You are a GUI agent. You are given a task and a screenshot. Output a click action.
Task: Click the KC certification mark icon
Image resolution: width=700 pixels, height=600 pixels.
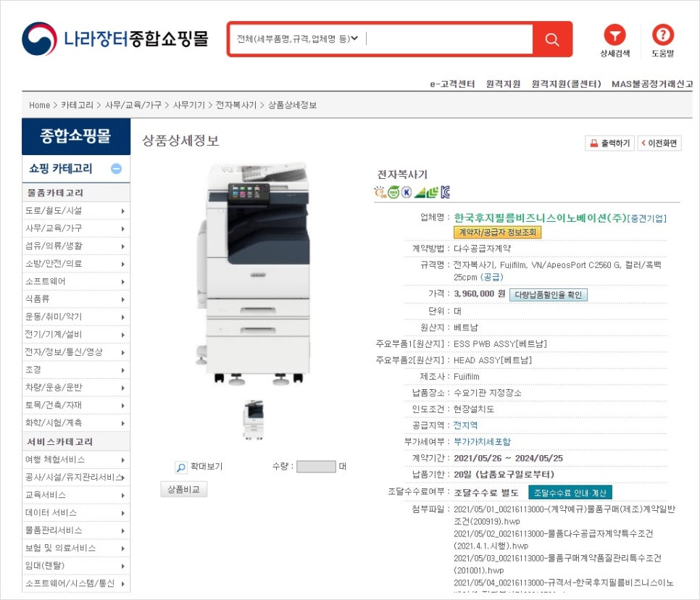(x=446, y=192)
